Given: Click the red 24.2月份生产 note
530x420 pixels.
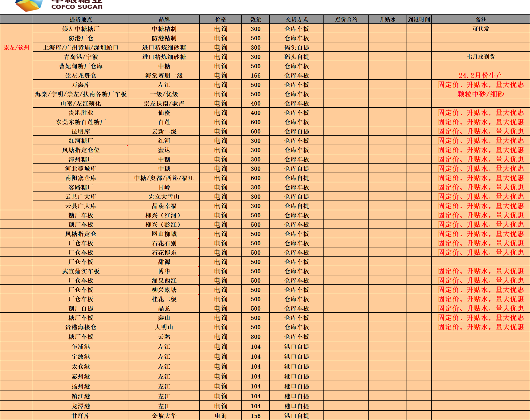Looking at the screenshot, I should (x=480, y=75).
